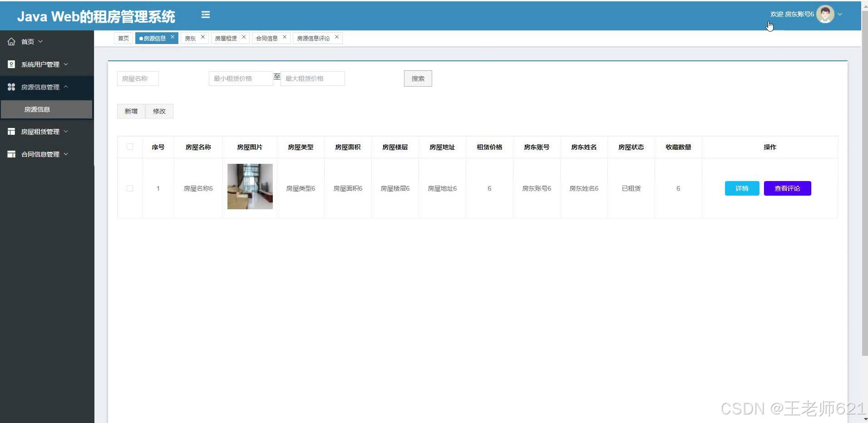Switch to the 首页 tab
Screen dimensions: 868x423
point(123,38)
